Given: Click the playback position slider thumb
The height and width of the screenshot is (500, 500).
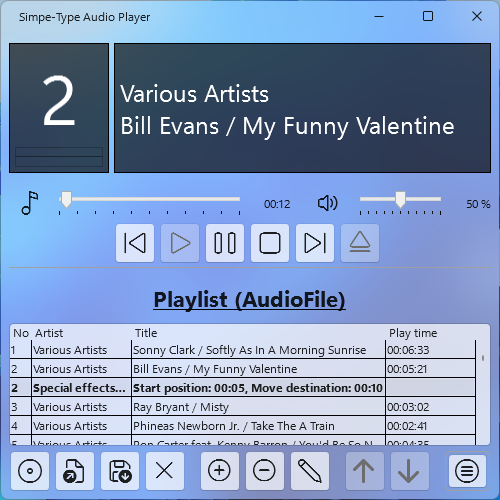Looking at the screenshot, I should 66,199.
